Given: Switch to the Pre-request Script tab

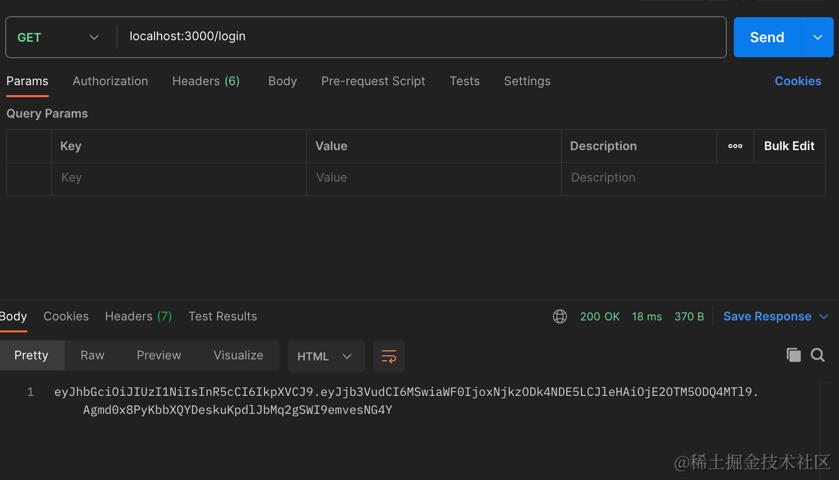Looking at the screenshot, I should (373, 81).
